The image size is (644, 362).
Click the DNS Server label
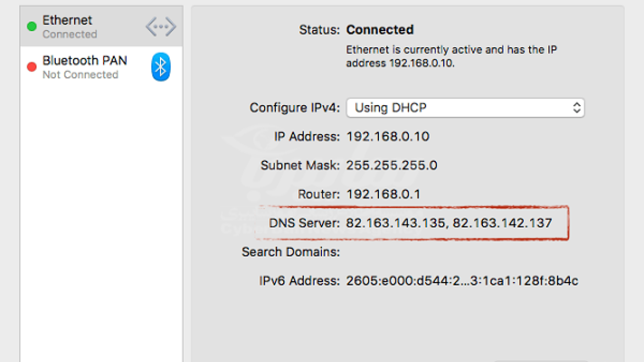pos(305,223)
